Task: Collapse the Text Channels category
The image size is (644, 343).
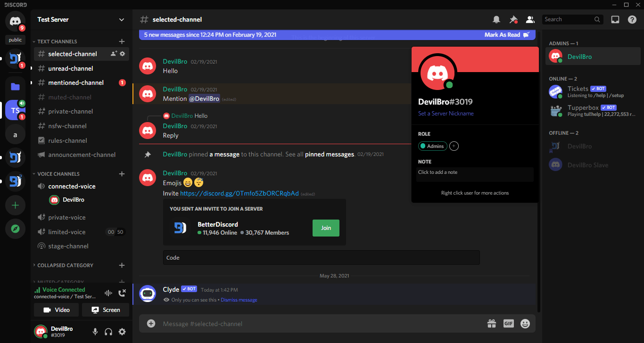Action: (57, 41)
